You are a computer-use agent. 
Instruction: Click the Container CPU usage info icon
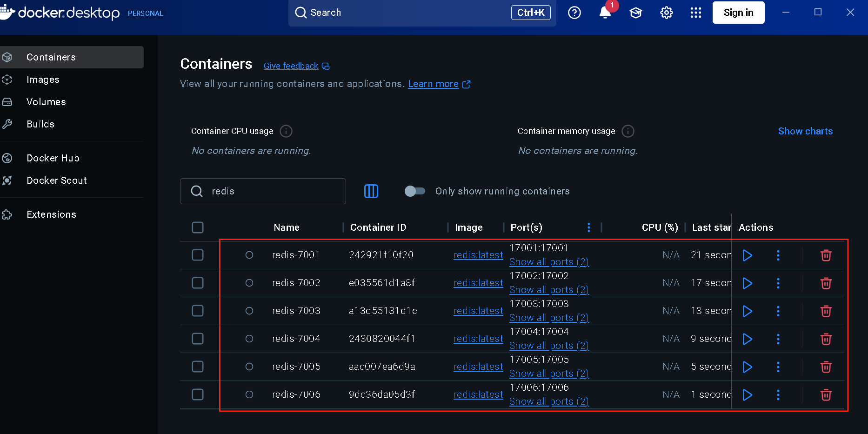coord(286,131)
